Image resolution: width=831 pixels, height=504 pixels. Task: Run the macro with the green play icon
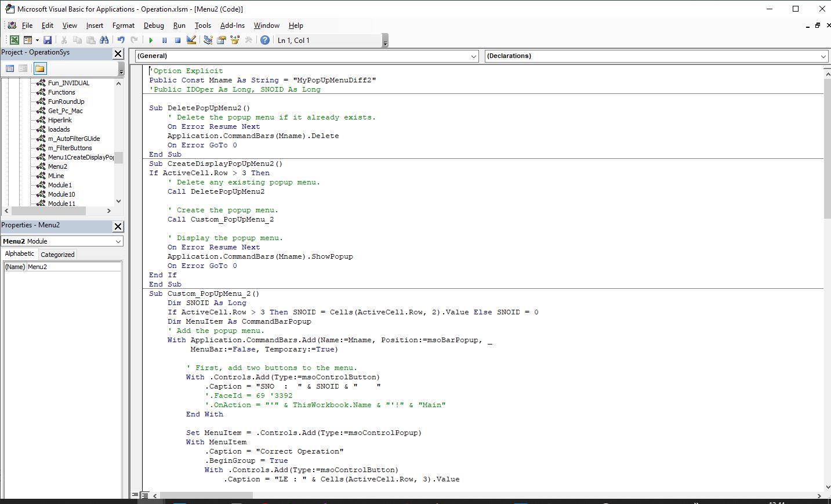151,40
